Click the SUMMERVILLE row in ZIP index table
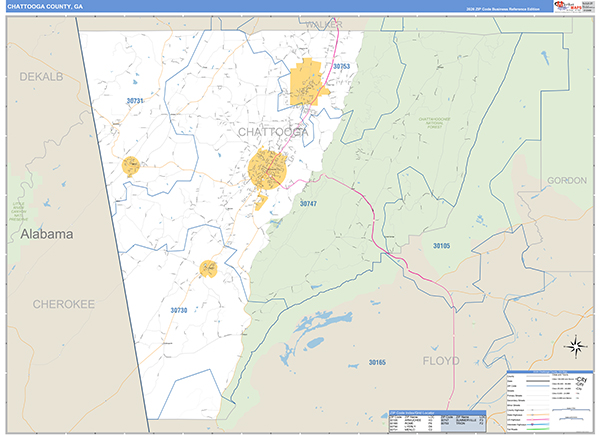 463,420
